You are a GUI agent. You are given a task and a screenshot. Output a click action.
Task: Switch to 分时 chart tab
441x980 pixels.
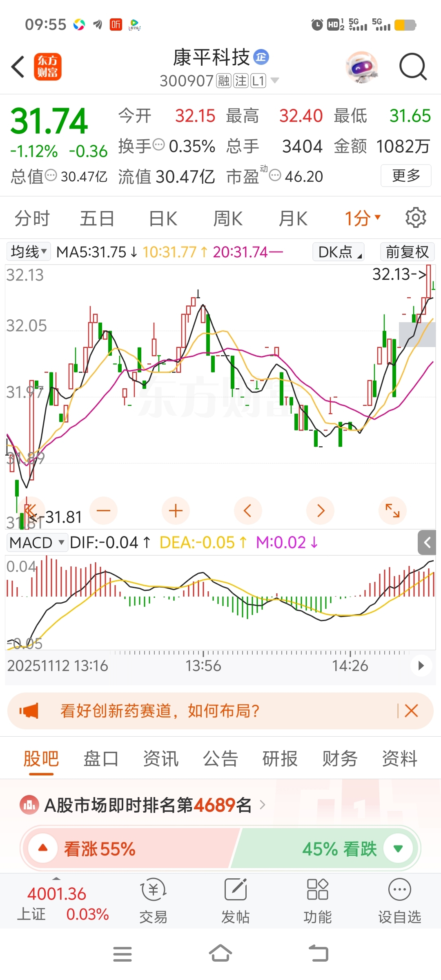click(x=32, y=218)
